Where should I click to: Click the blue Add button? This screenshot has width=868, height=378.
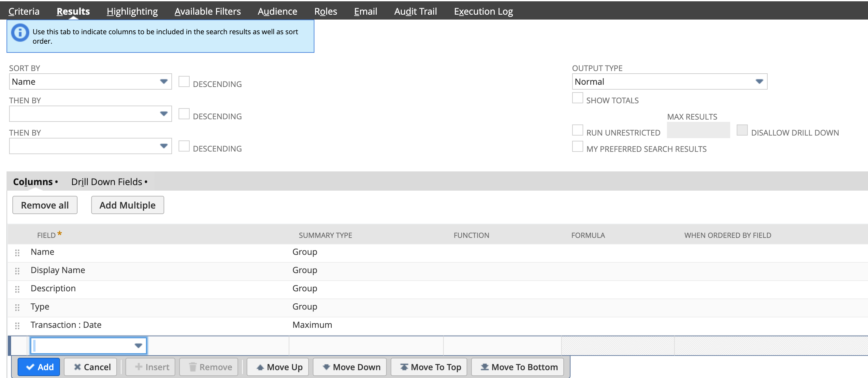click(39, 367)
